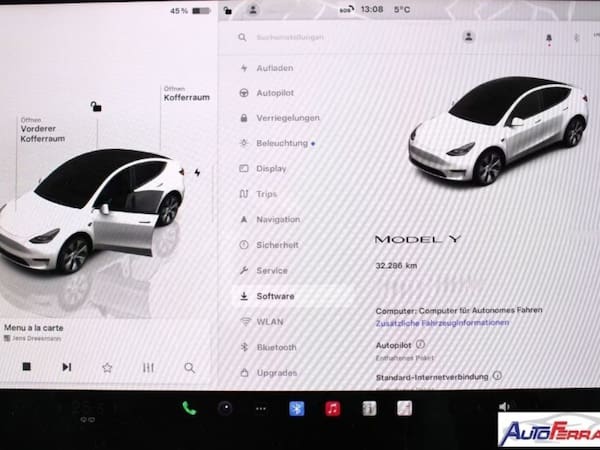
Task: Open the Trips menu entry
Action: 258,194
